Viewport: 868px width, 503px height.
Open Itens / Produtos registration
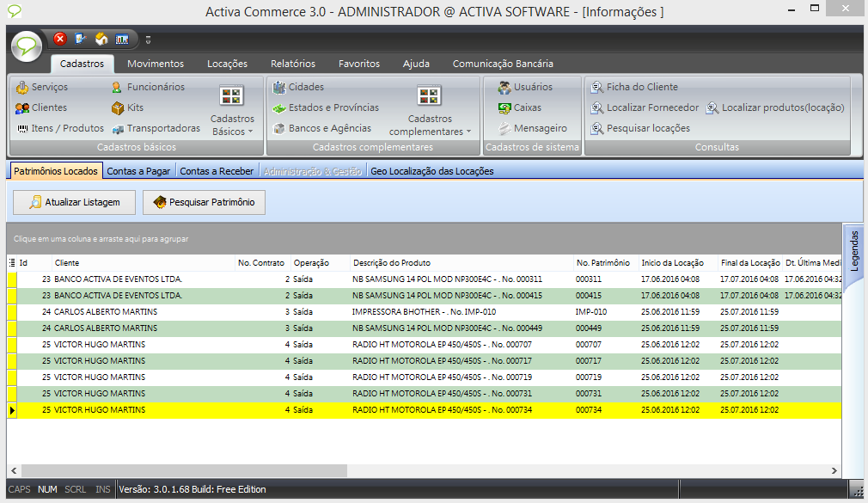pyautogui.click(x=60, y=128)
